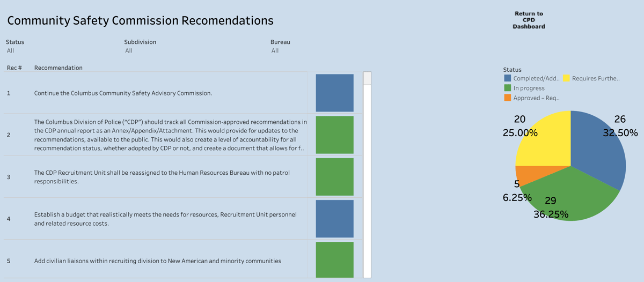Select the orange pie slice labeled 5
This screenshot has width=644, height=282.
coord(525,175)
